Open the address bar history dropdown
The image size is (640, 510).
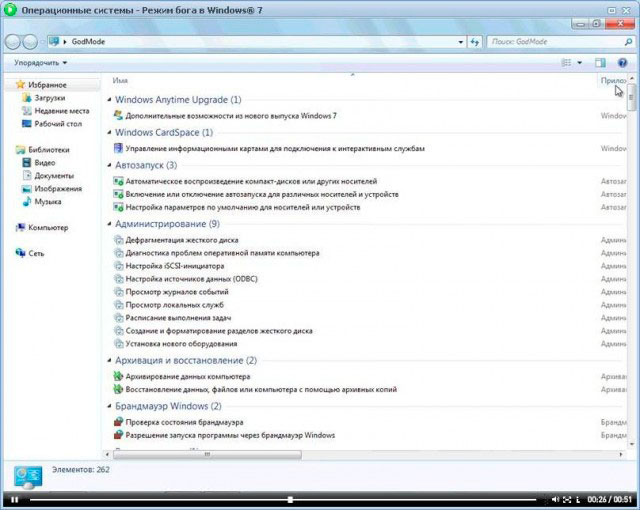pyautogui.click(x=460, y=42)
